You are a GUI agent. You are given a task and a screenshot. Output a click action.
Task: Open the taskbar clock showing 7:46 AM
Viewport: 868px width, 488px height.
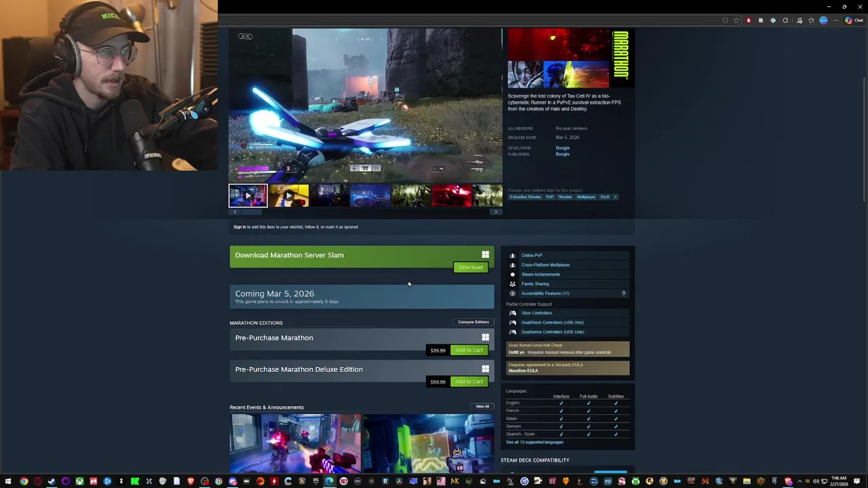(x=839, y=481)
